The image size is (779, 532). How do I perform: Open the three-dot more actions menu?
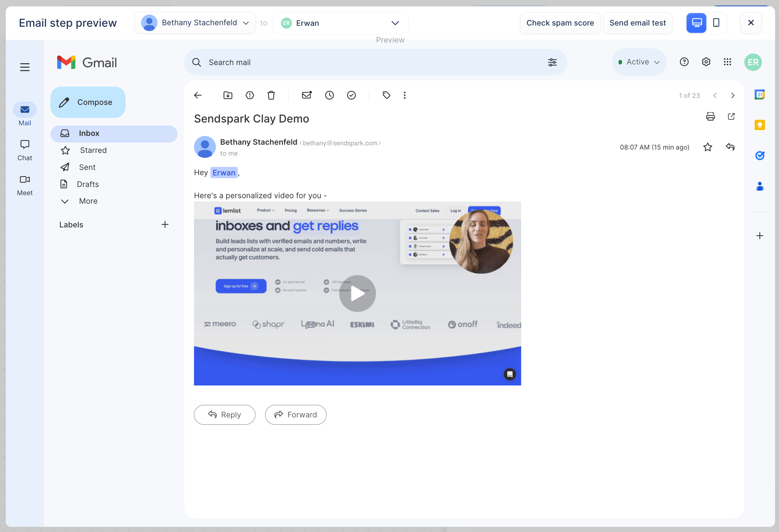click(405, 95)
